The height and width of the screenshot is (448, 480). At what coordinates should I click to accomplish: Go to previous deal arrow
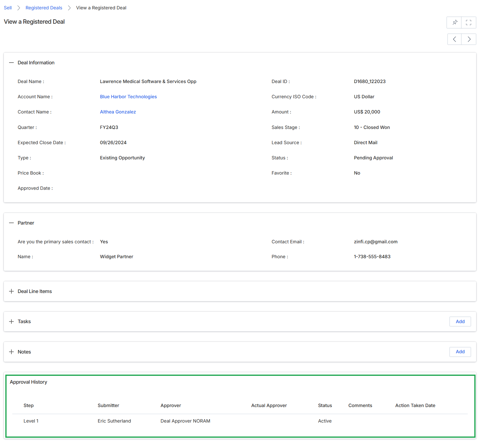pos(455,39)
